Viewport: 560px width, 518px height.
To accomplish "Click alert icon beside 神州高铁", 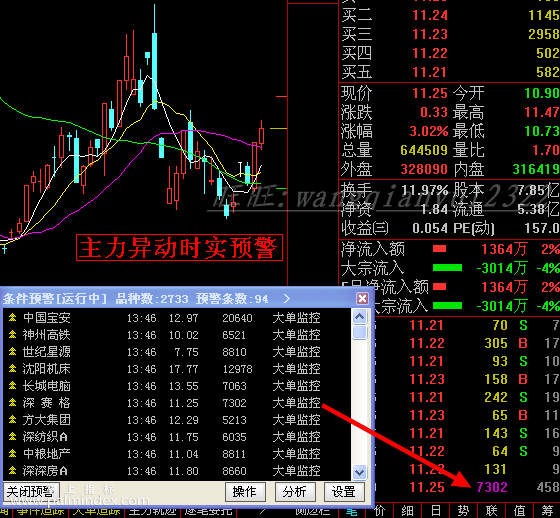I will click(x=12, y=335).
